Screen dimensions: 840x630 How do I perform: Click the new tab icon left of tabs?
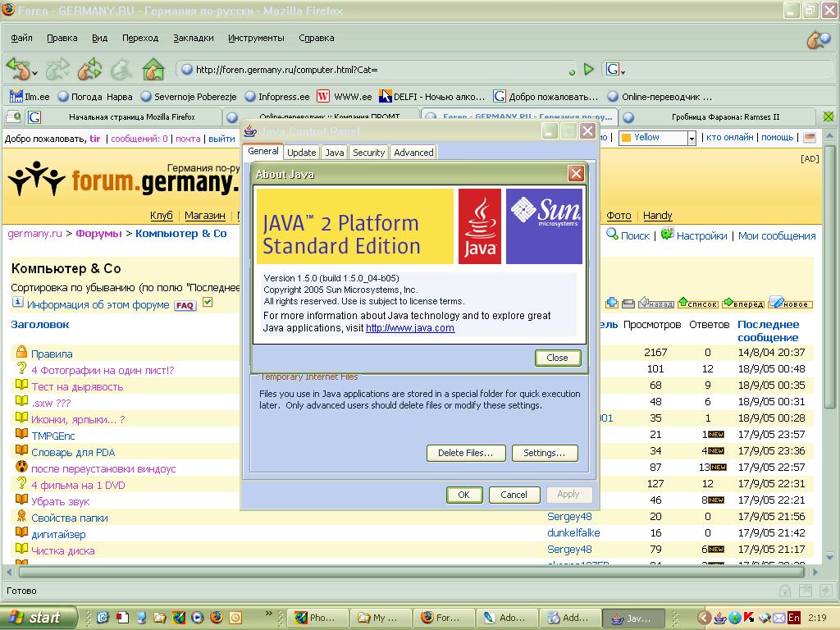pos(13,116)
